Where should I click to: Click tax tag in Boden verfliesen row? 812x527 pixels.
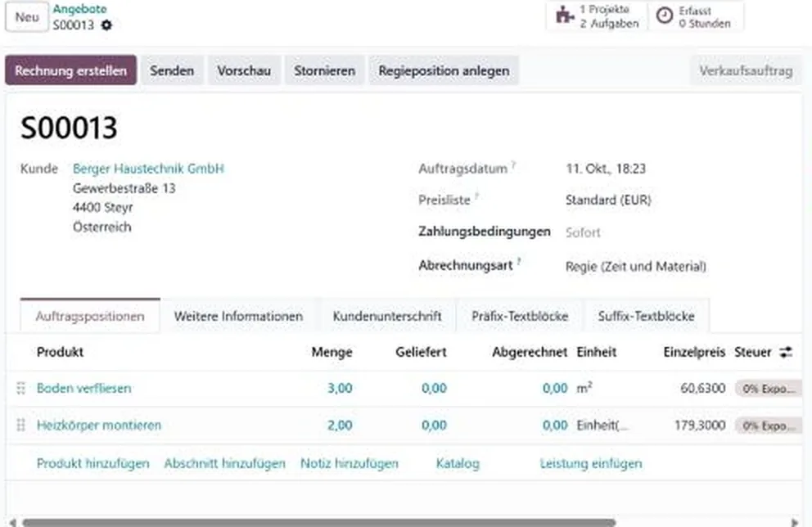click(768, 388)
